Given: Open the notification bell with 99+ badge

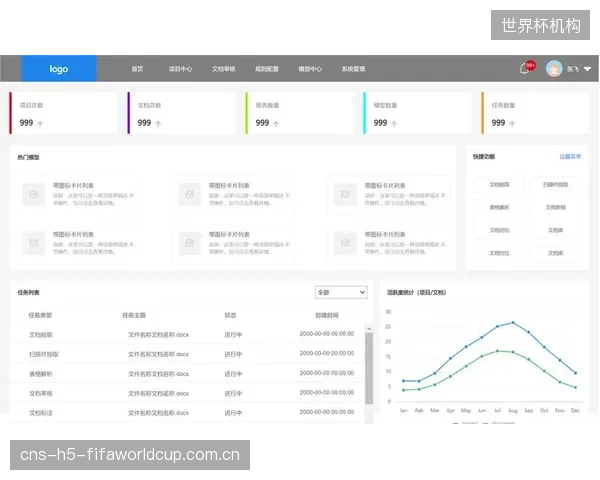Looking at the screenshot, I should [x=525, y=69].
